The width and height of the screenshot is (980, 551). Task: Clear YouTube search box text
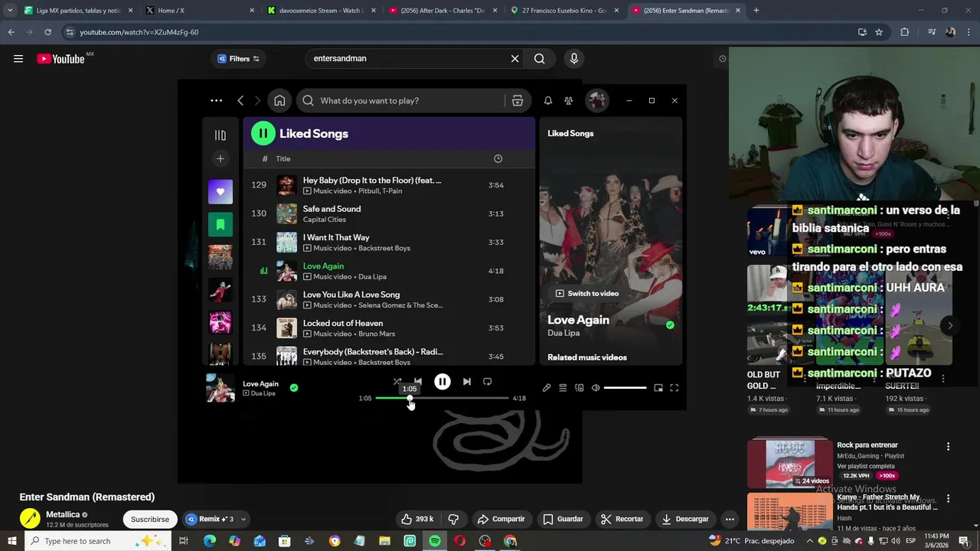tap(515, 59)
